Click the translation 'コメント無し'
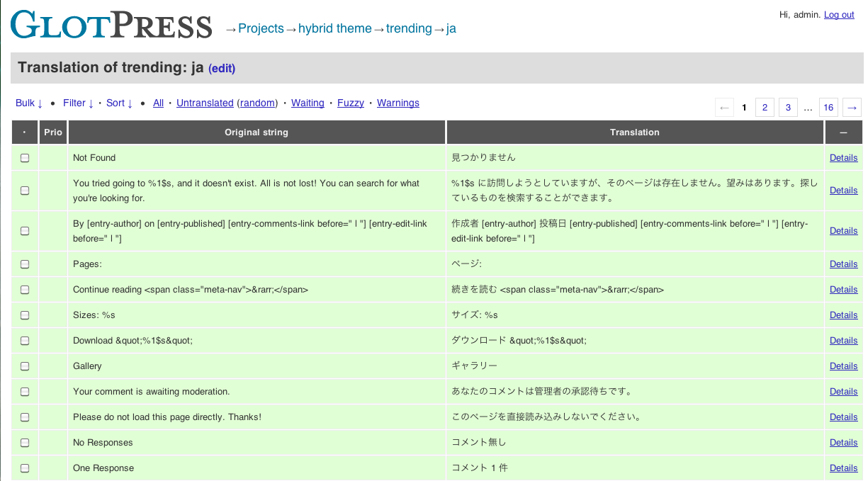 click(479, 443)
